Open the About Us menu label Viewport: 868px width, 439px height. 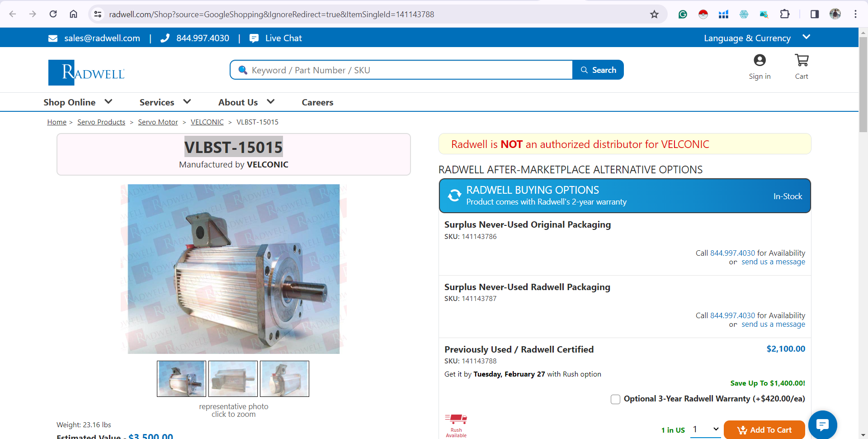[x=238, y=102]
